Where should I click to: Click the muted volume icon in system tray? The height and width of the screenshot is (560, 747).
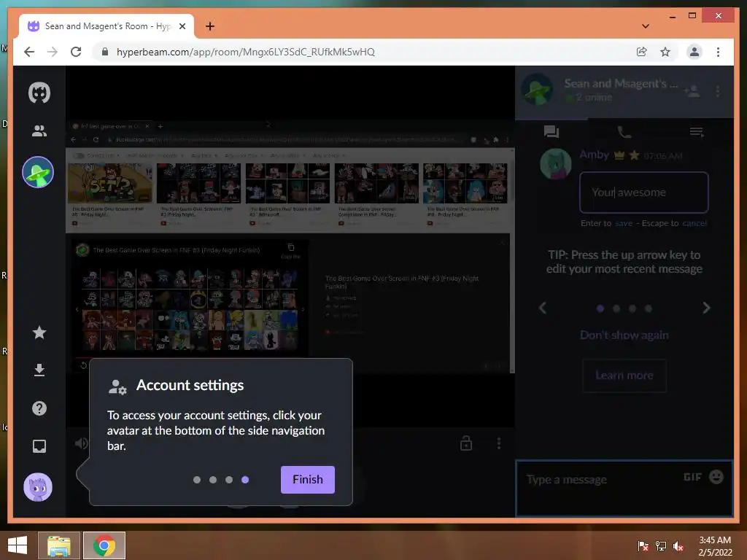pos(678,545)
